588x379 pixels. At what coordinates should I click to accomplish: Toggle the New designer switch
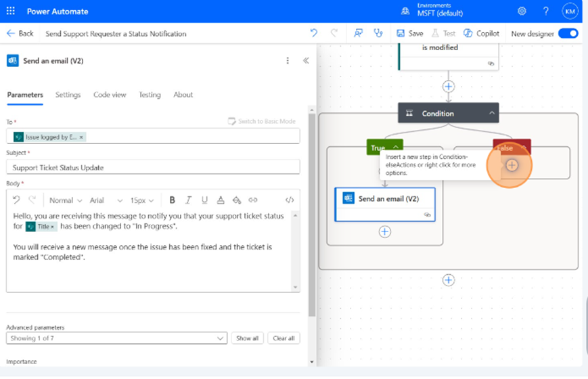[568, 33]
